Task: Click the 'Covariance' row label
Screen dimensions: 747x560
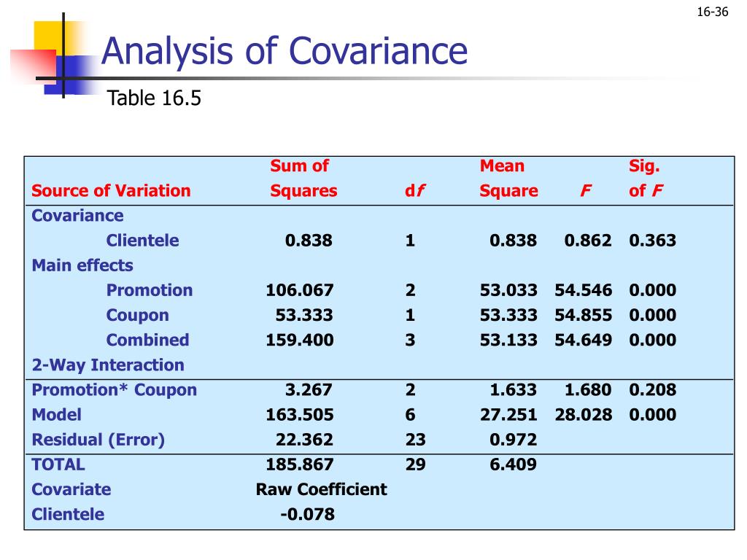Action: 77,215
